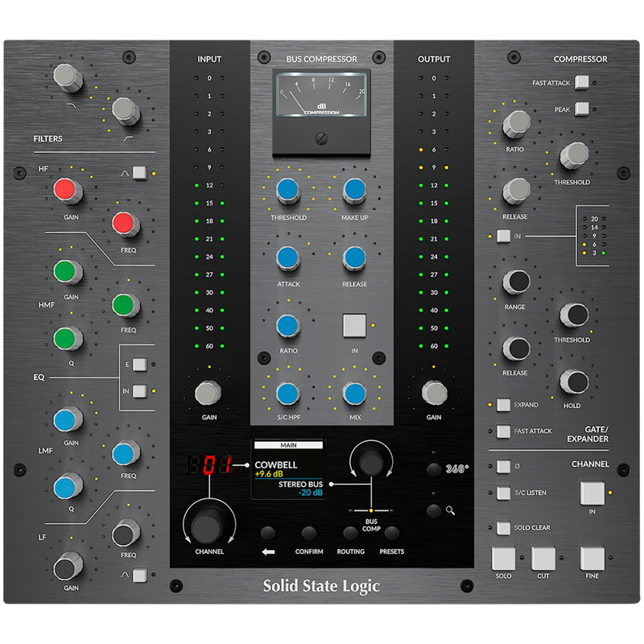Toggle the Bus Compressor IN switch
This screenshot has width=644, height=644.
[x=354, y=325]
